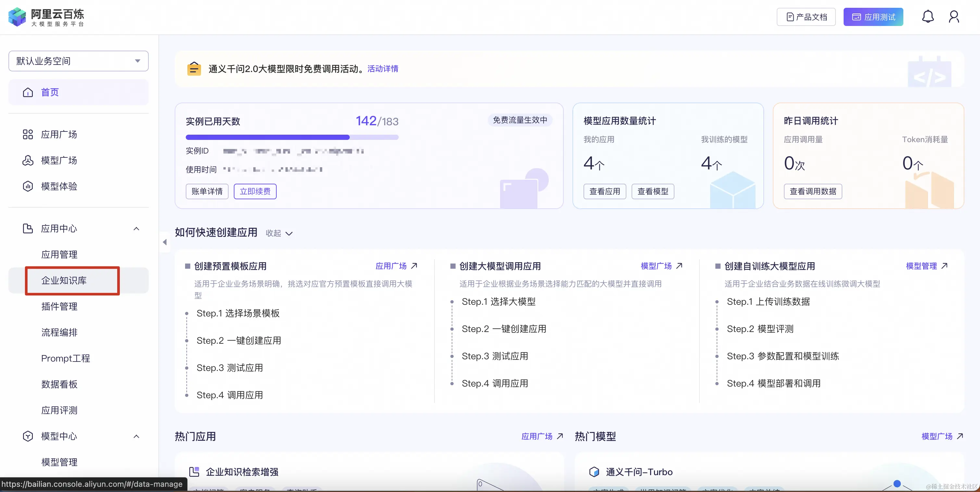
Task: Open the 默认业务空间 workspace dropdown
Action: pyautogui.click(x=78, y=61)
